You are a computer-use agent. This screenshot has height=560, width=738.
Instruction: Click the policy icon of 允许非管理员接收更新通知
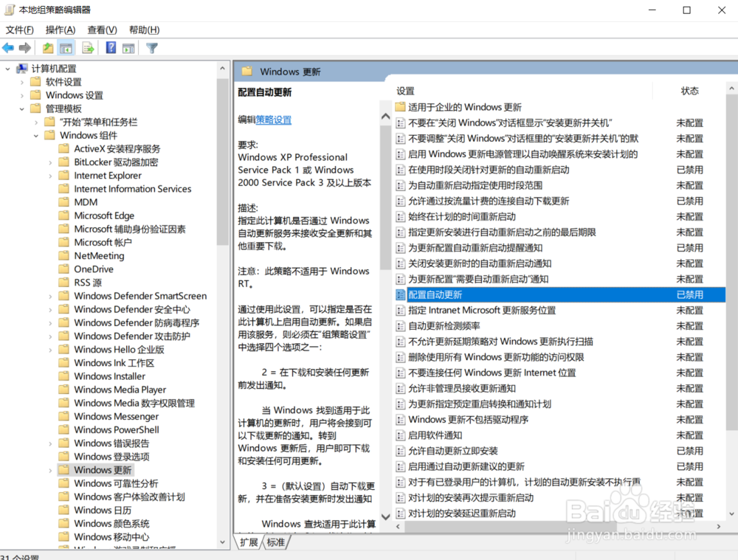click(401, 389)
